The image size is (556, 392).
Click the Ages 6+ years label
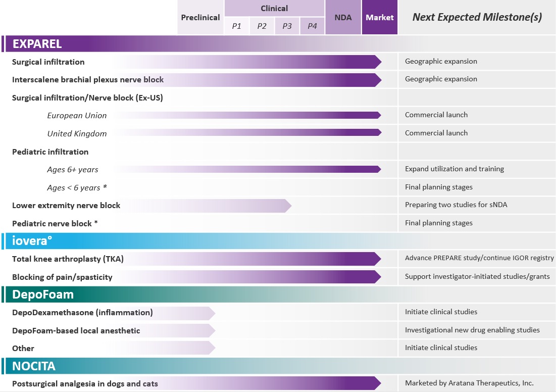coord(73,170)
